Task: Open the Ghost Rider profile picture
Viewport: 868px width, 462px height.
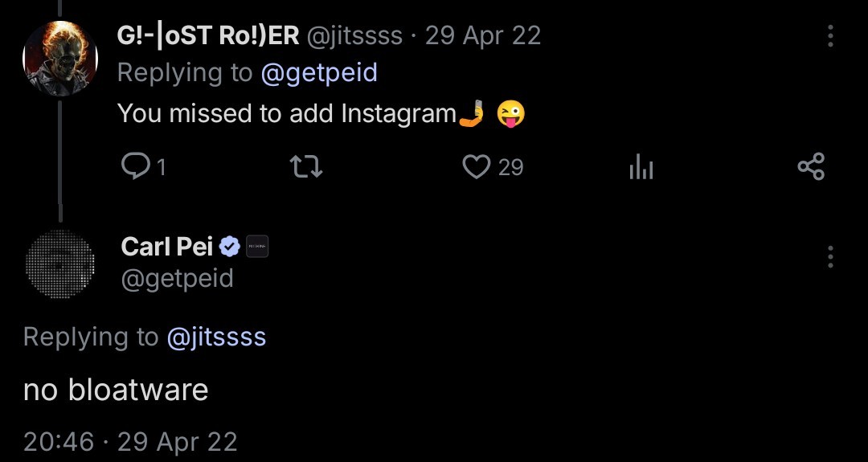Action: [60, 59]
